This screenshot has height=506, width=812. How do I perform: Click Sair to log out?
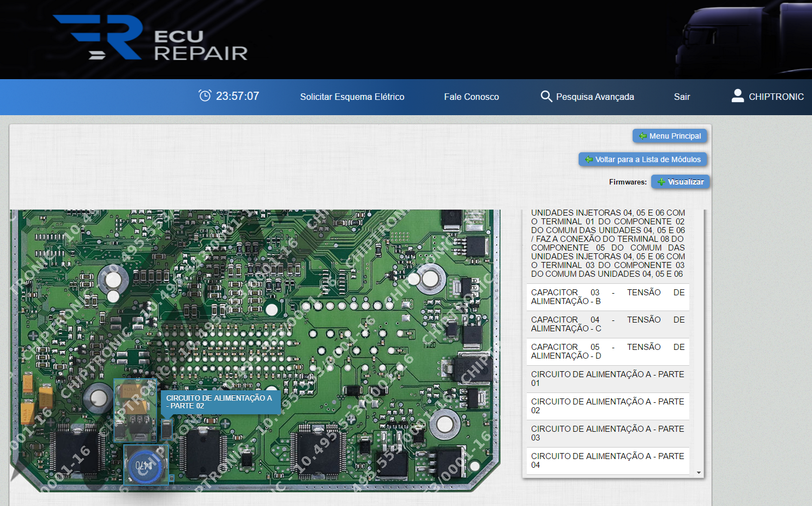(682, 97)
